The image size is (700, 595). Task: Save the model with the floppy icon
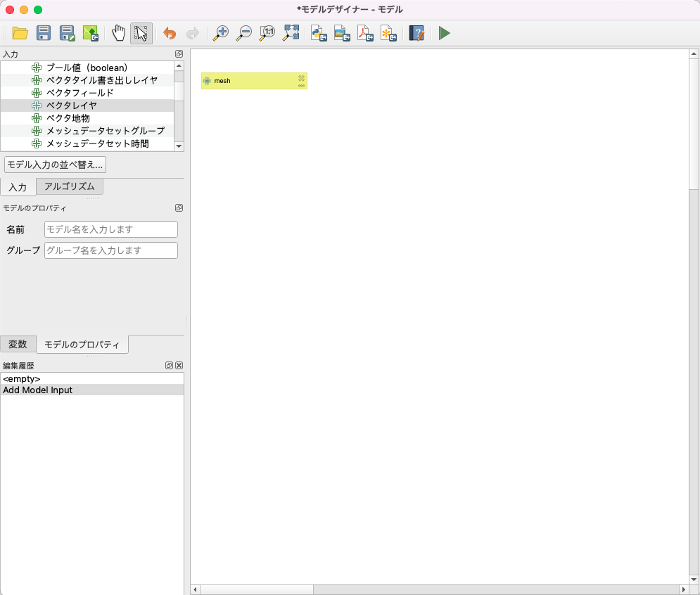tap(44, 33)
